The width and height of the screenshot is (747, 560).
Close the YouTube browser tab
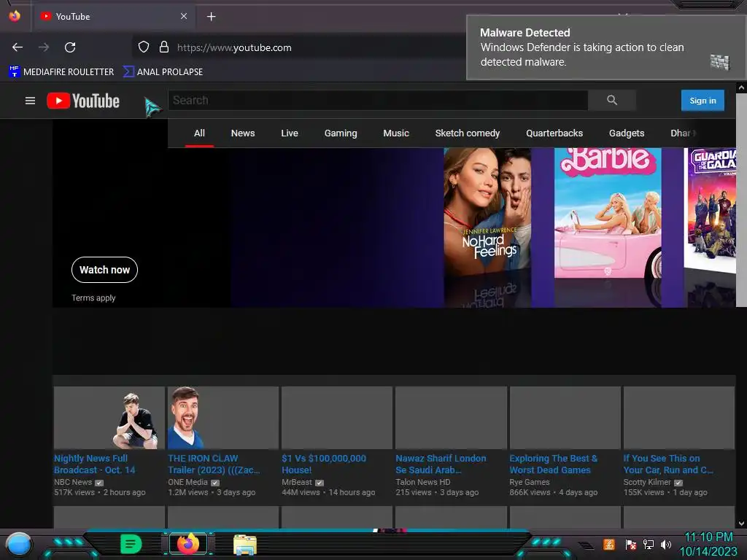(x=184, y=16)
